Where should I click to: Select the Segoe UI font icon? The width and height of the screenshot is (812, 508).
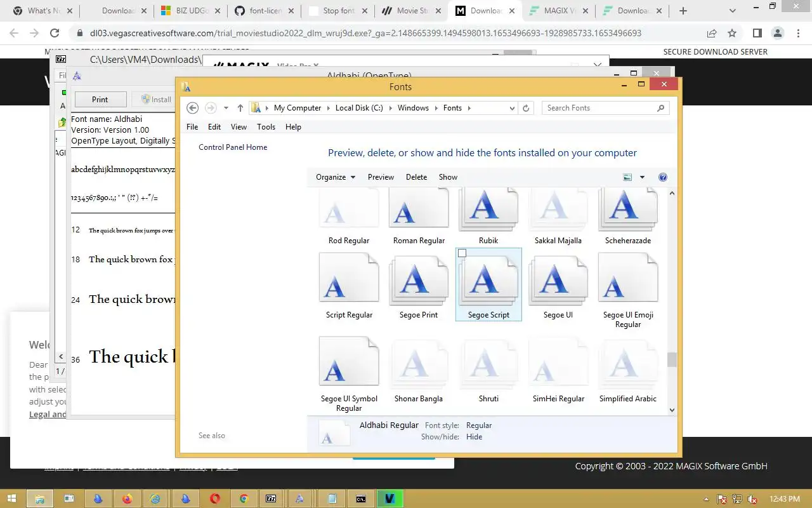558,279
